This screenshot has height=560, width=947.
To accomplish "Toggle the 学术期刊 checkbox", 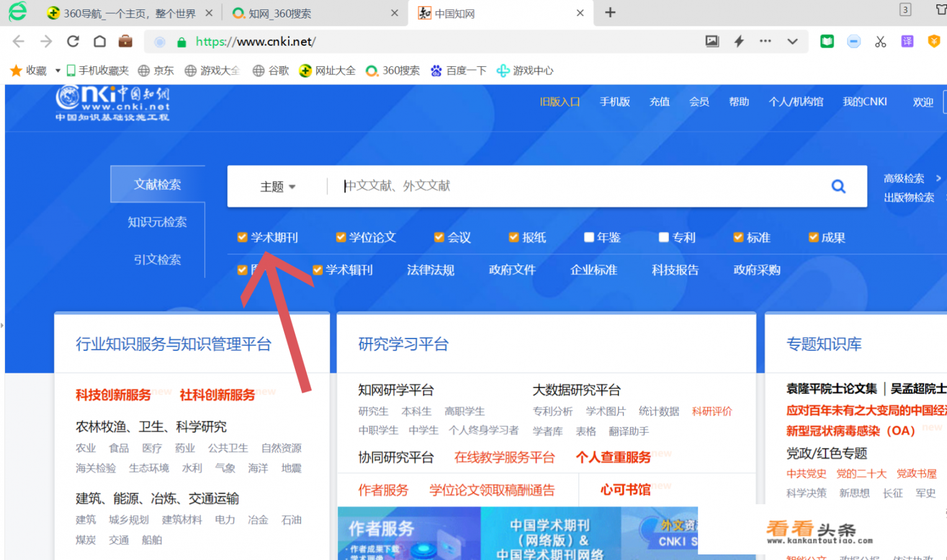I will click(x=243, y=237).
